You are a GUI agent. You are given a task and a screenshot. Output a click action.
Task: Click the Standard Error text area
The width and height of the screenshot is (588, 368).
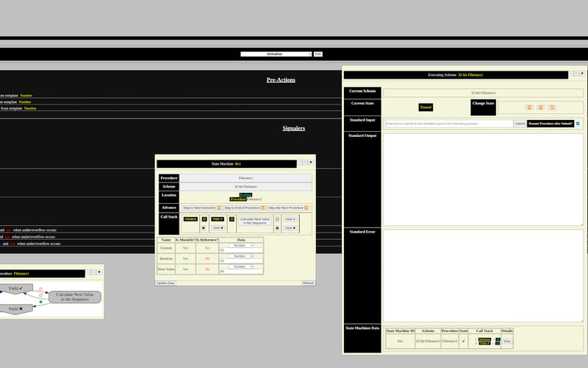pyautogui.click(x=483, y=275)
